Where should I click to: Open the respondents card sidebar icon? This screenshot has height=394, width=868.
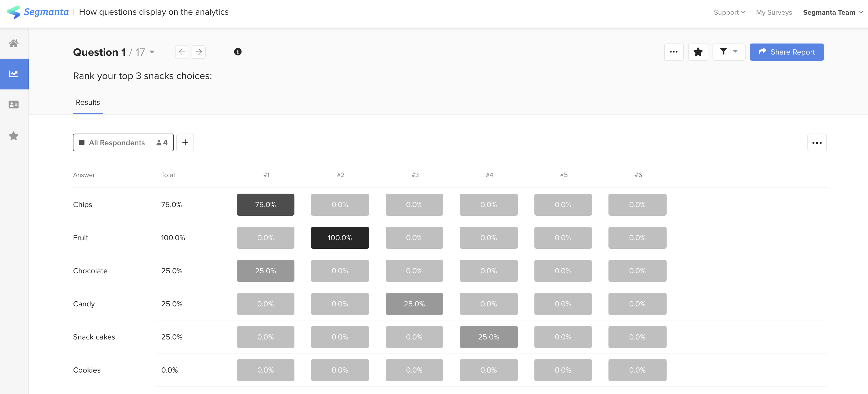point(13,104)
